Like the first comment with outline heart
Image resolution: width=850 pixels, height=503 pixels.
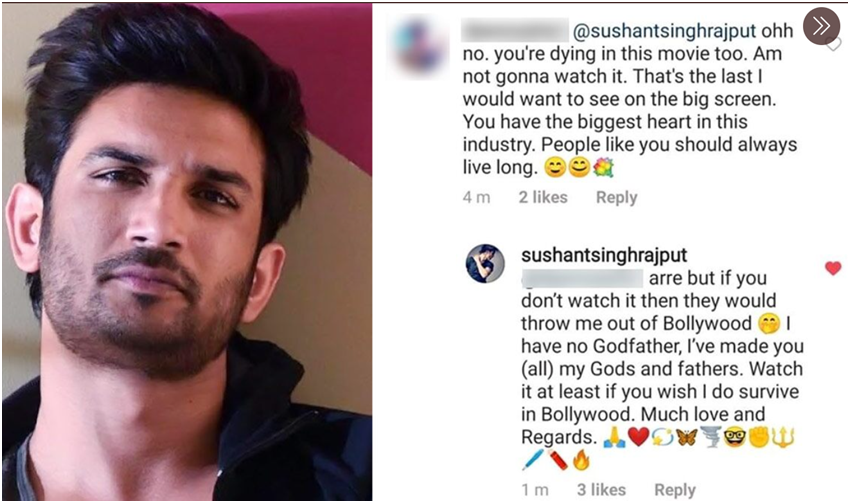[834, 44]
